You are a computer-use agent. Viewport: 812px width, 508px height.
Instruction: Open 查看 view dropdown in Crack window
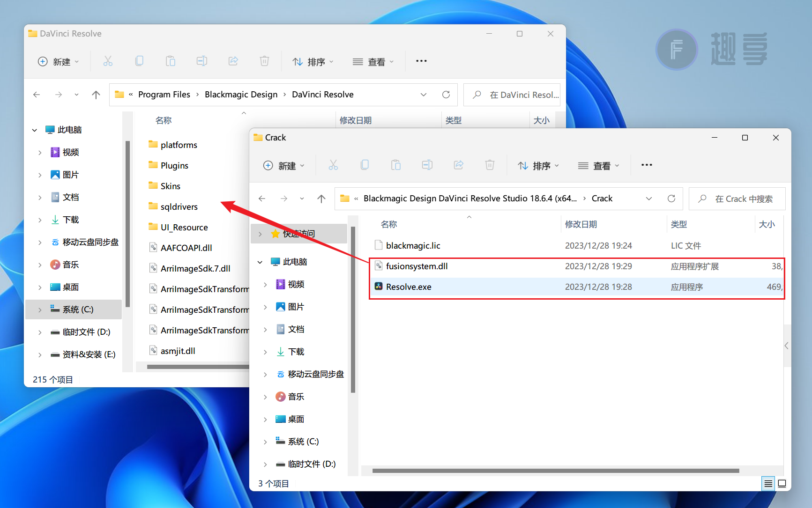[598, 166]
